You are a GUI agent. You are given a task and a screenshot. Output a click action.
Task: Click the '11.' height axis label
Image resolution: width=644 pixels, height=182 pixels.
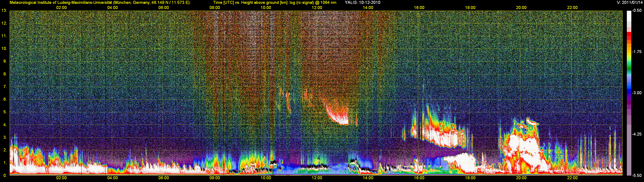click(x=4, y=36)
